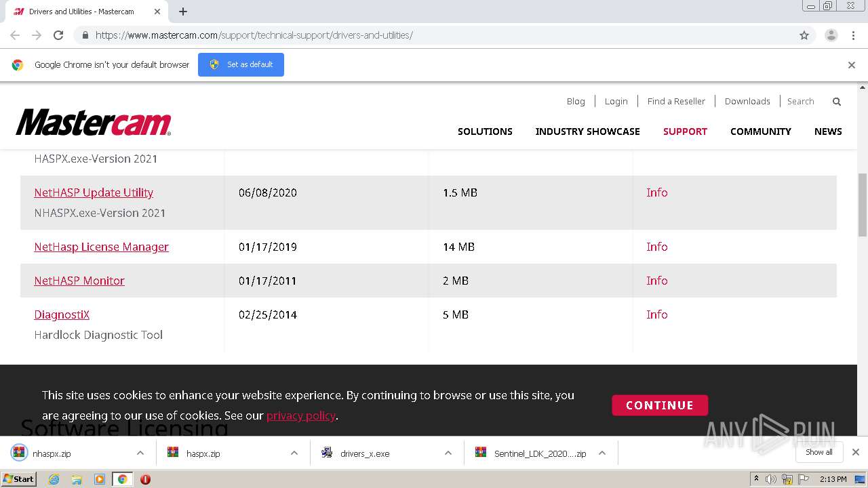Screen dimensions: 868x488
Task: Open the privacy policy link
Action: pos(301,415)
